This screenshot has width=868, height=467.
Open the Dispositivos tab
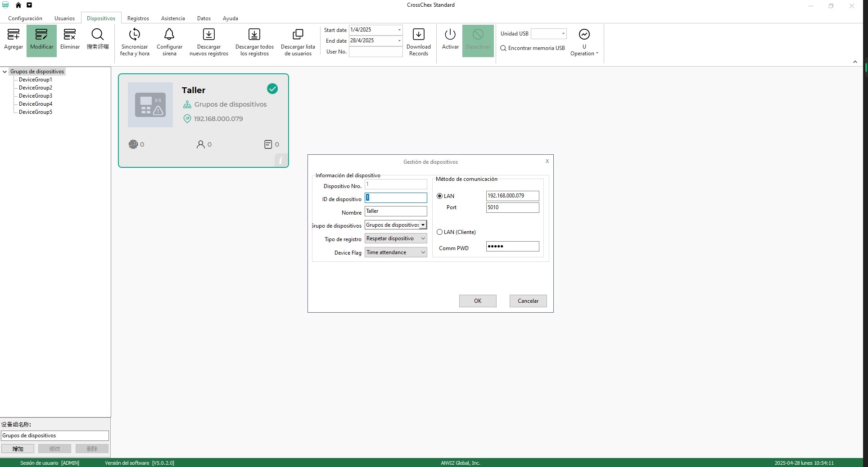pyautogui.click(x=101, y=18)
